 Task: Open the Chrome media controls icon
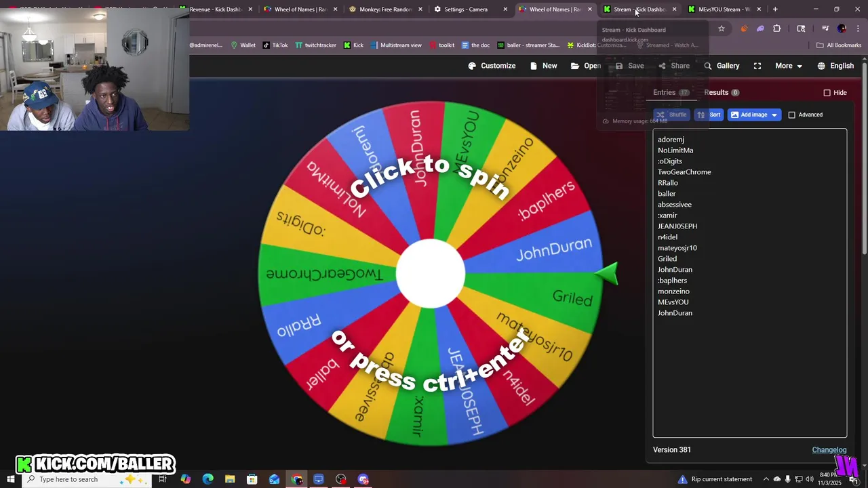click(x=825, y=28)
